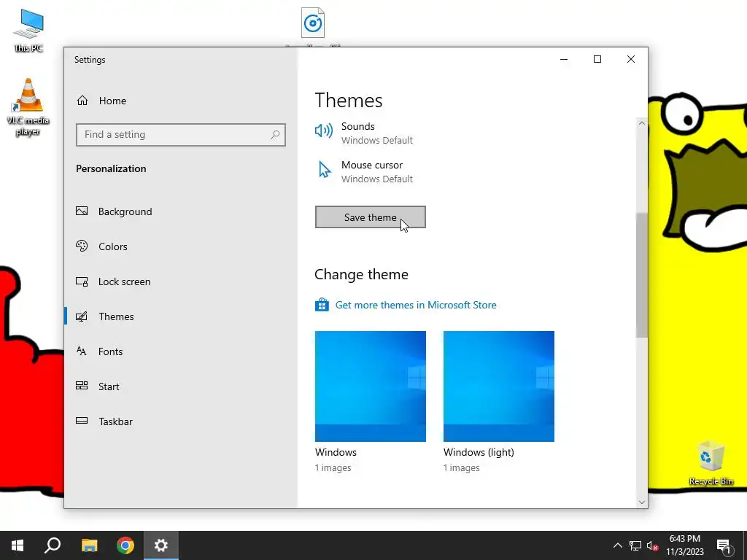
Task: Select This PC desktop icon
Action: [28, 31]
